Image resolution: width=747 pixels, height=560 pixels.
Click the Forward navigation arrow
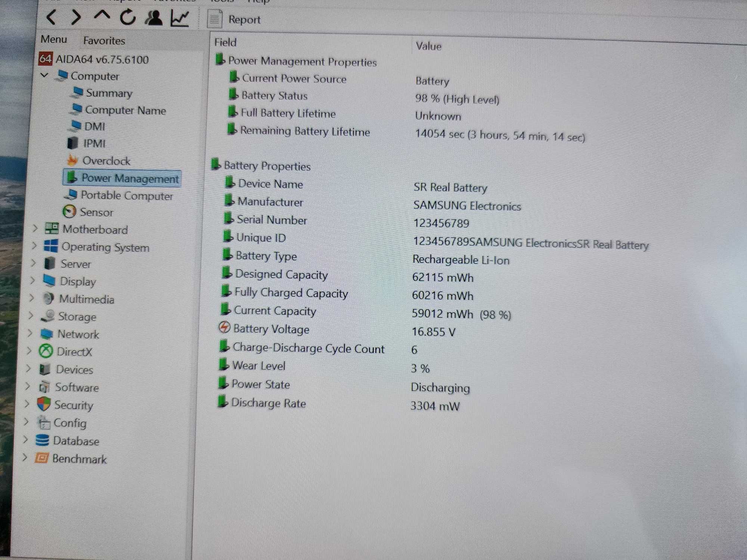(76, 17)
